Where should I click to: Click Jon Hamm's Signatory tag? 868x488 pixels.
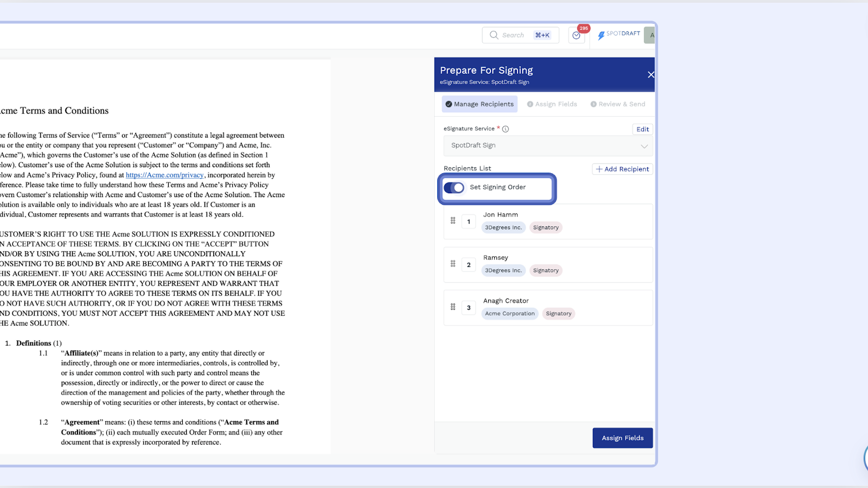[546, 228]
